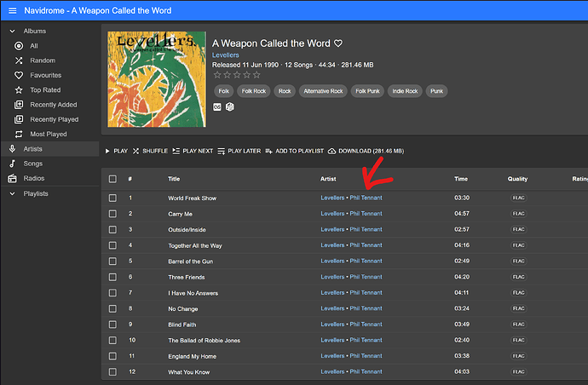This screenshot has width=588, height=385.
Task: Open the hamburger menu icon
Action: [x=13, y=10]
